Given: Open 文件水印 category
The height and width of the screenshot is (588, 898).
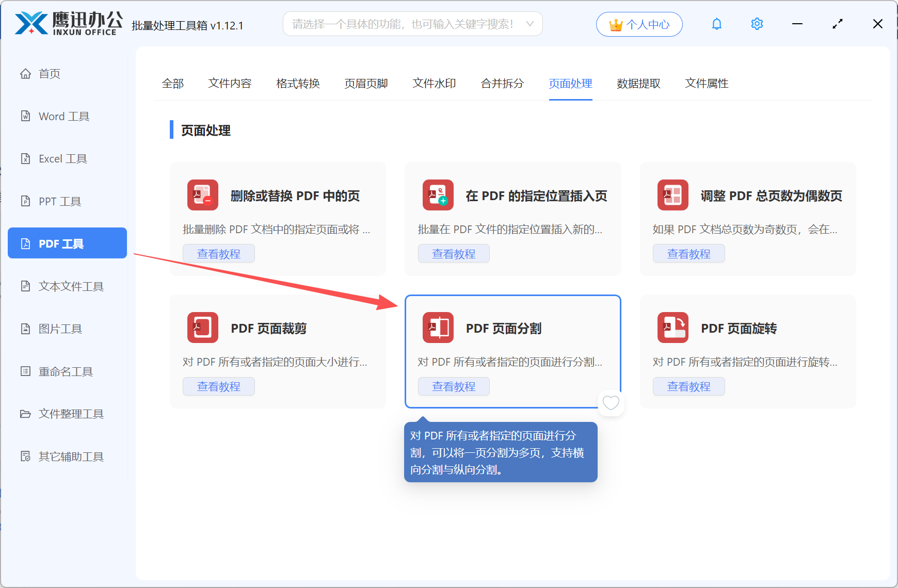Looking at the screenshot, I should (434, 84).
